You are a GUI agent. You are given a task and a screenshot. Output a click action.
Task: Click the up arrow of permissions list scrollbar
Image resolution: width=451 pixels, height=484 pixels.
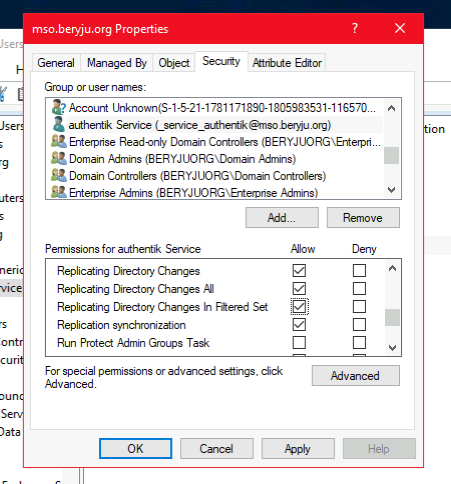393,268
